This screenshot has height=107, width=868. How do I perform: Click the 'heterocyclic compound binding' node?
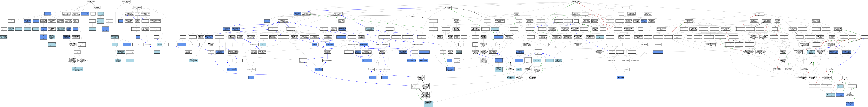click(76, 14)
